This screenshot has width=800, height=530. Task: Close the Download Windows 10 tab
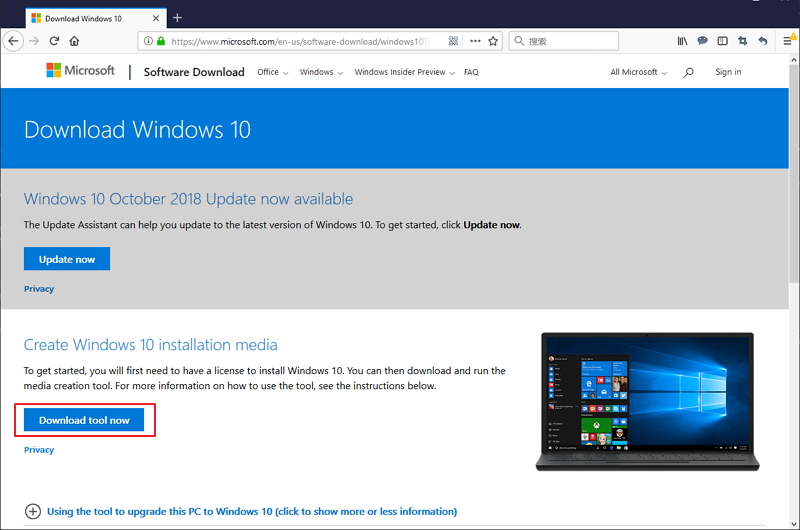coord(156,18)
